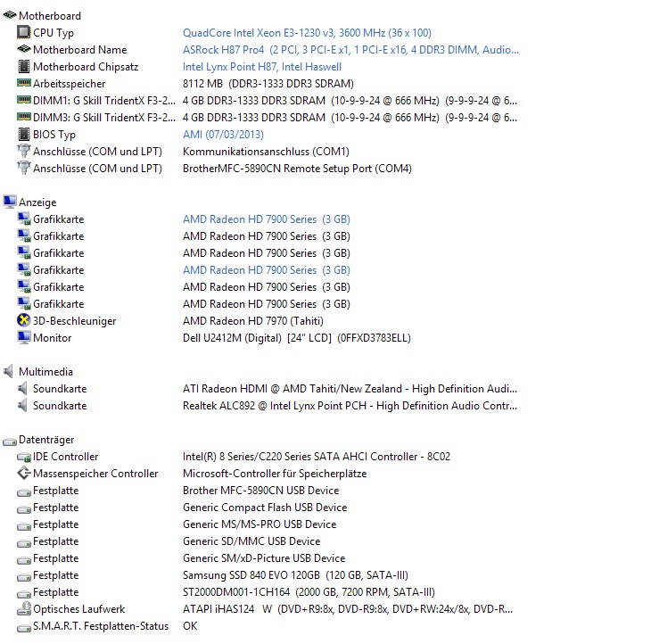Click the drive icon of Samsung SSD 840 row
Viewport: 659px width, 644px height.
(x=23, y=577)
